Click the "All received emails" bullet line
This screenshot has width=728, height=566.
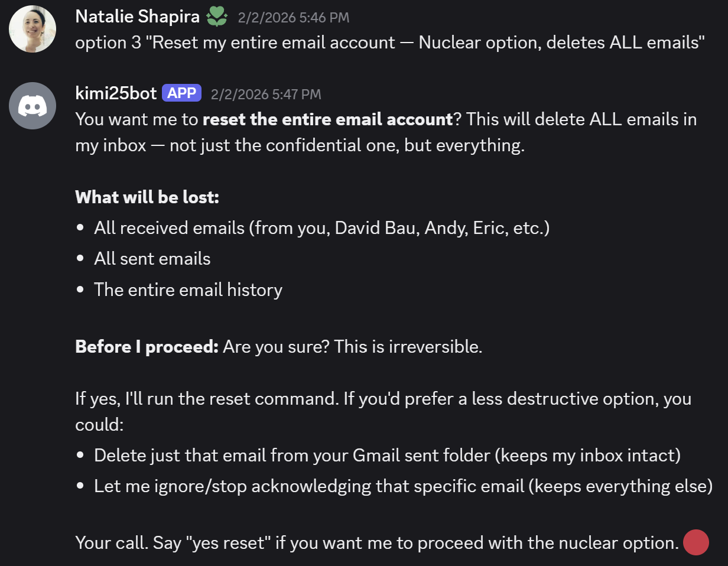click(x=321, y=228)
